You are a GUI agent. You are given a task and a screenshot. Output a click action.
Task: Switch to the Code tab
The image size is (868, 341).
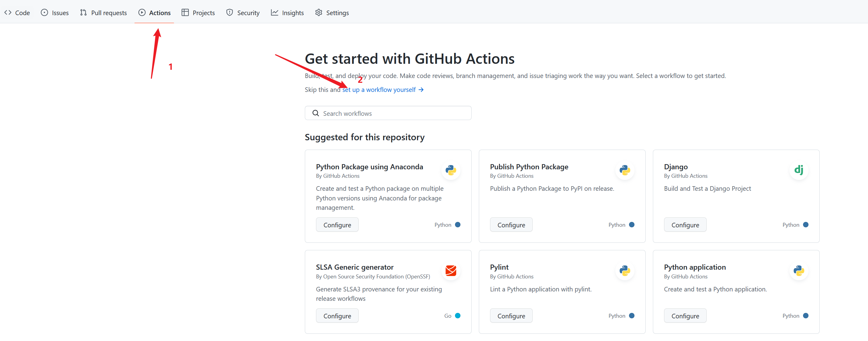pos(17,13)
